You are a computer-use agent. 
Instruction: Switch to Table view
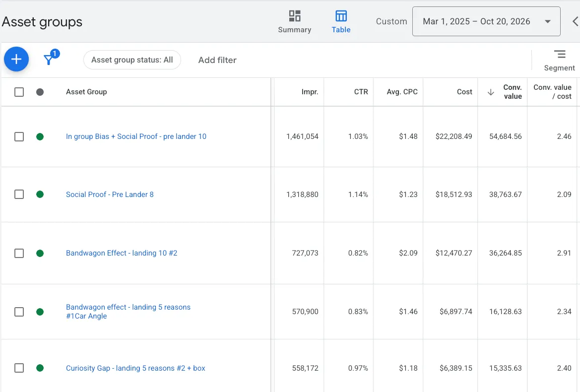341,22
